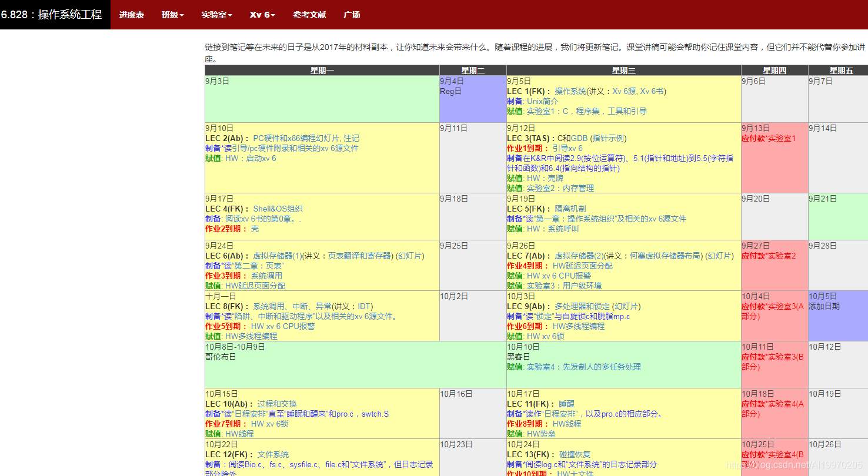This screenshot has height=476, width=868.
Task: Click 实验室1 due on 9月13日
Action: [782, 138]
